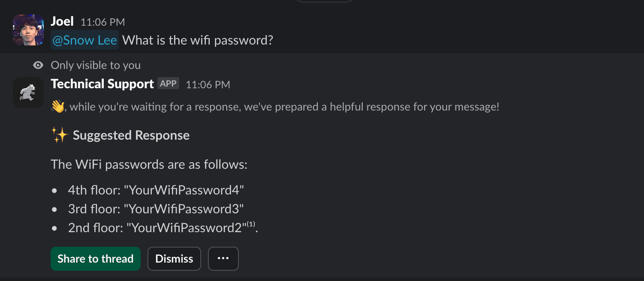Click the @Snow Lee mention
The width and height of the screenshot is (644, 281).
tap(84, 39)
